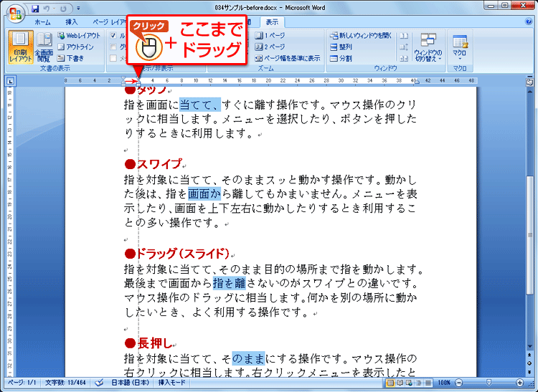Switch to the ホーム tab

click(42, 22)
